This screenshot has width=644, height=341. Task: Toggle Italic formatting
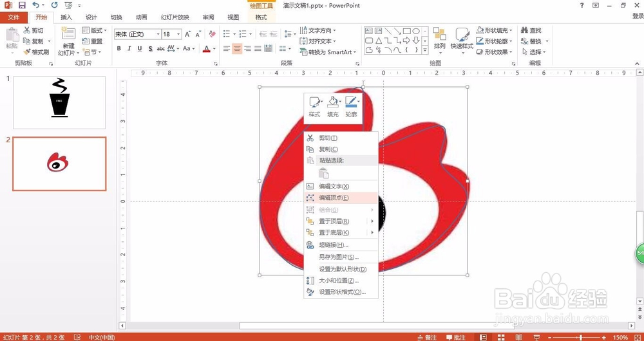click(129, 48)
